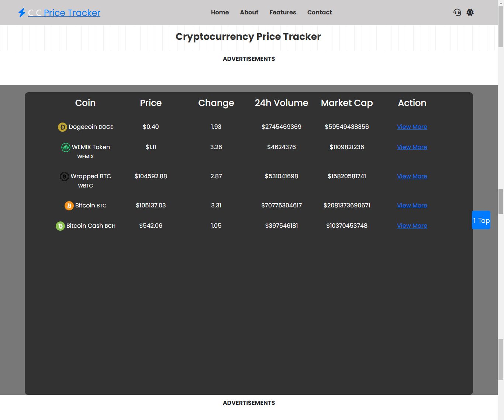The image size is (504, 420).
Task: Select the Wrapped BTC name text
Action: [x=91, y=176]
